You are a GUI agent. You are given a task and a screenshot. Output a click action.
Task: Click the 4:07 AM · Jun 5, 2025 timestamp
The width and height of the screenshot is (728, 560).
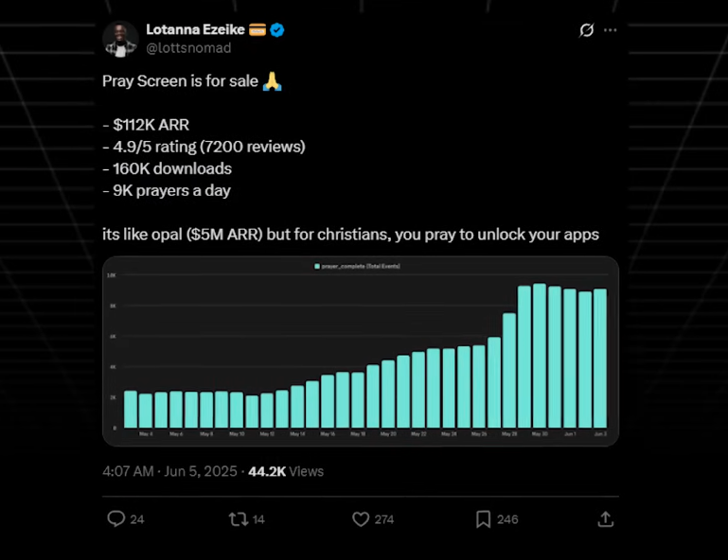(170, 470)
